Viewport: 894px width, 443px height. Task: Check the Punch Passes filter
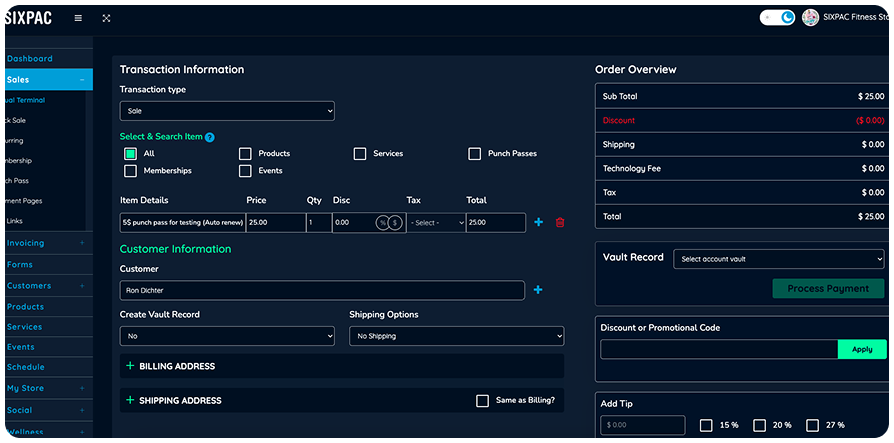(x=474, y=154)
